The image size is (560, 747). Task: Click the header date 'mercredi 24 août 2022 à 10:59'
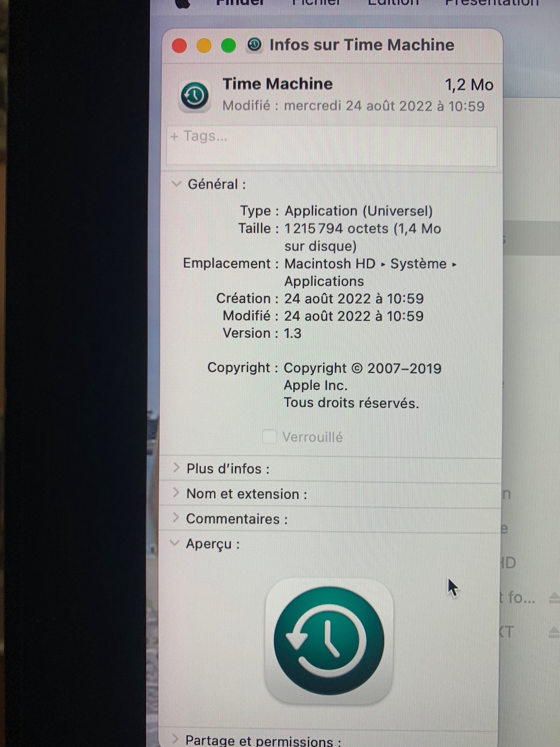pyautogui.click(x=384, y=106)
